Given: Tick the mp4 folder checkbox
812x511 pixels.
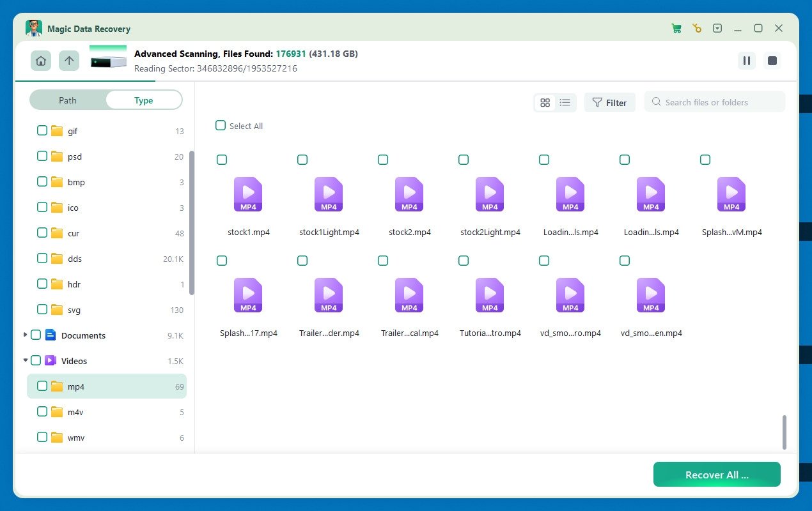Looking at the screenshot, I should click(42, 386).
